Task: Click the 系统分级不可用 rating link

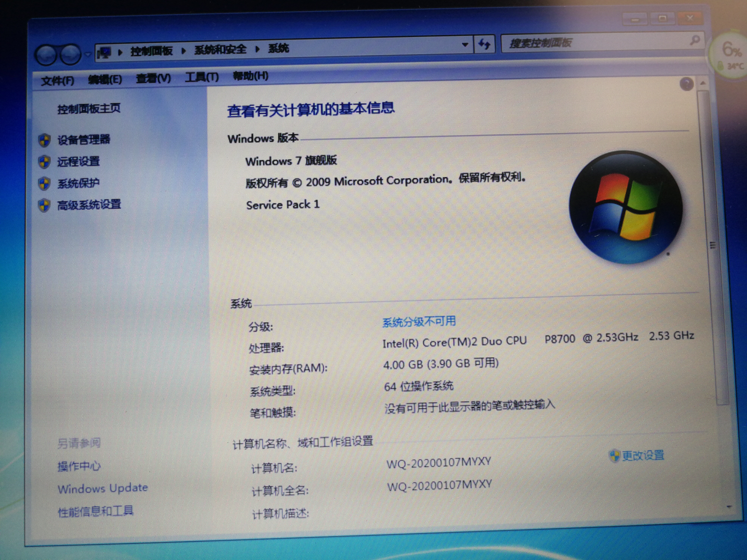Action: coord(419,321)
